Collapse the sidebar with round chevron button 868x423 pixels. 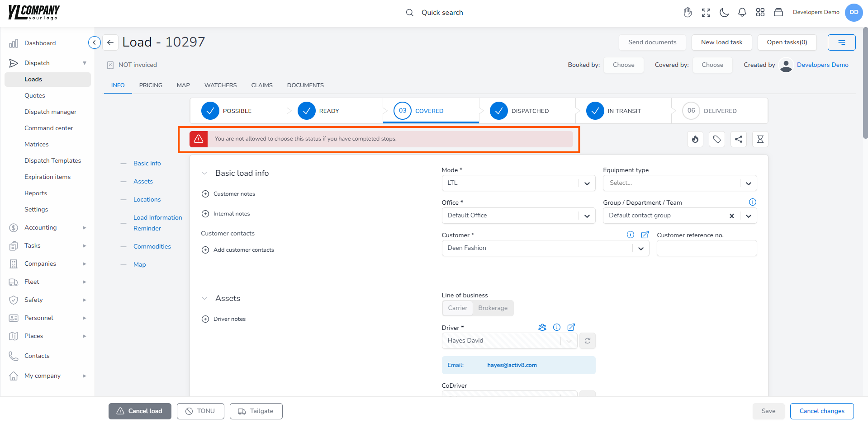pos(94,42)
